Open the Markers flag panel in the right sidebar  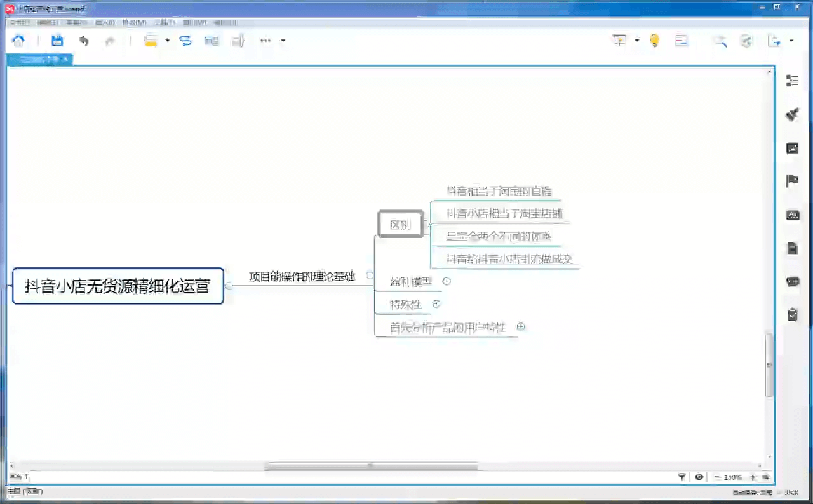[792, 181]
